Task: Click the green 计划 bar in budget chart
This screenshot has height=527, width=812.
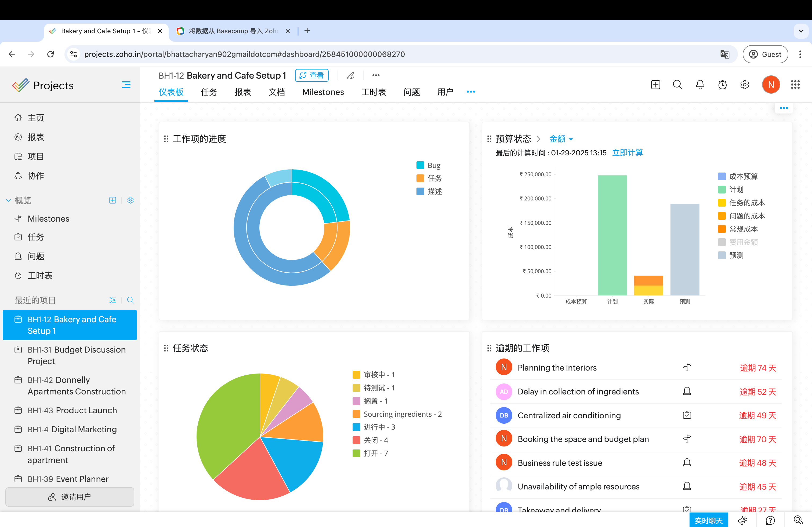Action: [x=612, y=235]
